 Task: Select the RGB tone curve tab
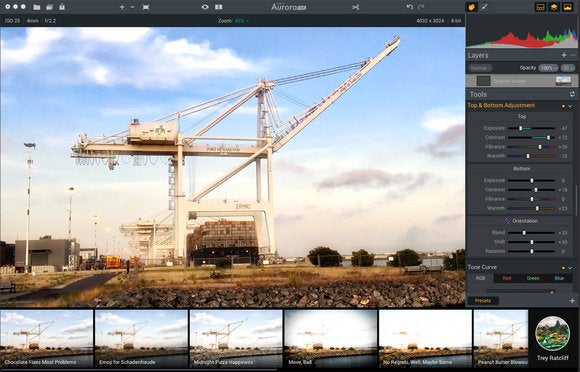(480, 278)
